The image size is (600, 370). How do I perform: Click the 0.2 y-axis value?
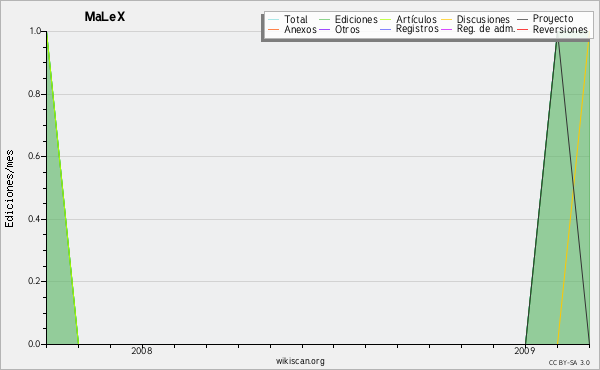34,281
